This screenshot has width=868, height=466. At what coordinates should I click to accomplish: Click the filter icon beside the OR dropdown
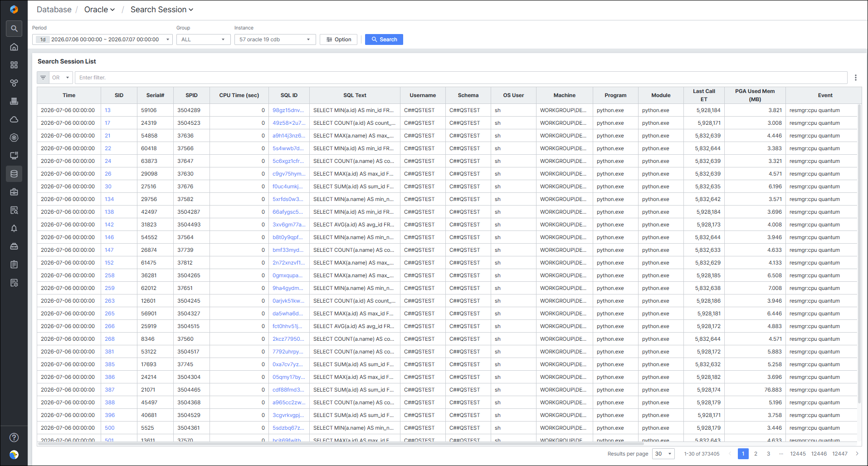[43, 78]
